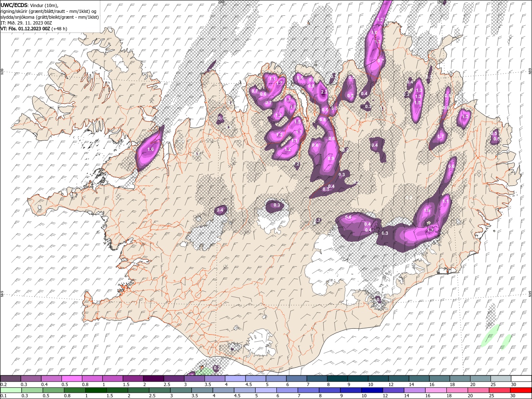
Task: Select the pale pink swatch labeled 16, lower scale
Action: [x=436, y=390]
